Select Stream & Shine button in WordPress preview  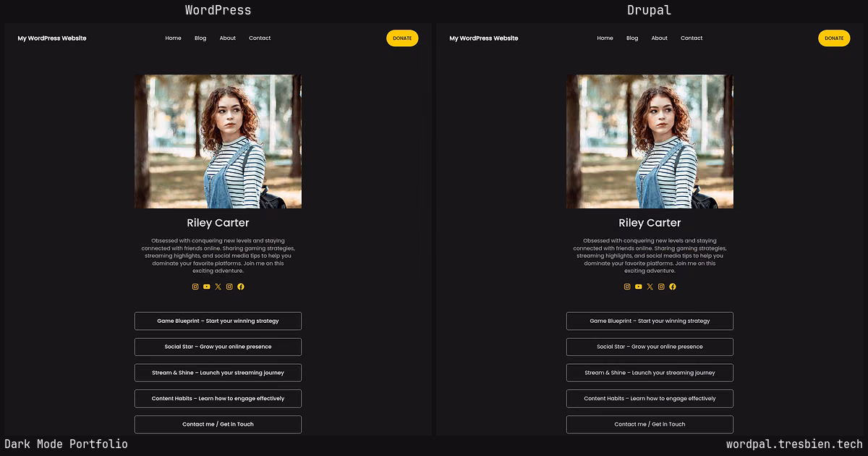tap(218, 373)
